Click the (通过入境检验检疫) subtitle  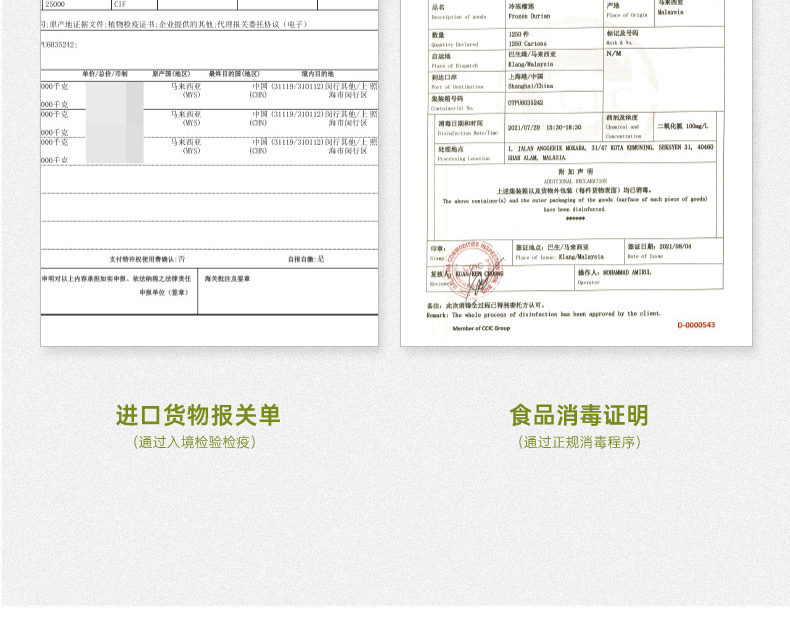click(x=195, y=442)
